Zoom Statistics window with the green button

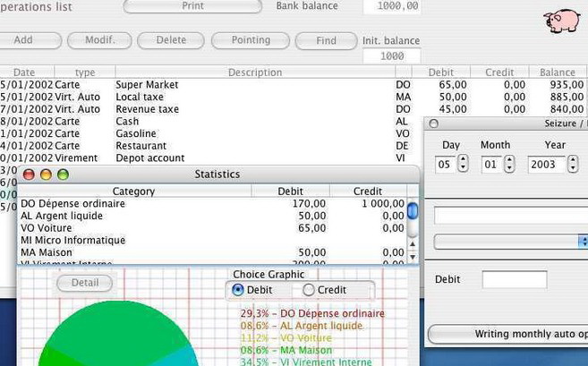63,174
